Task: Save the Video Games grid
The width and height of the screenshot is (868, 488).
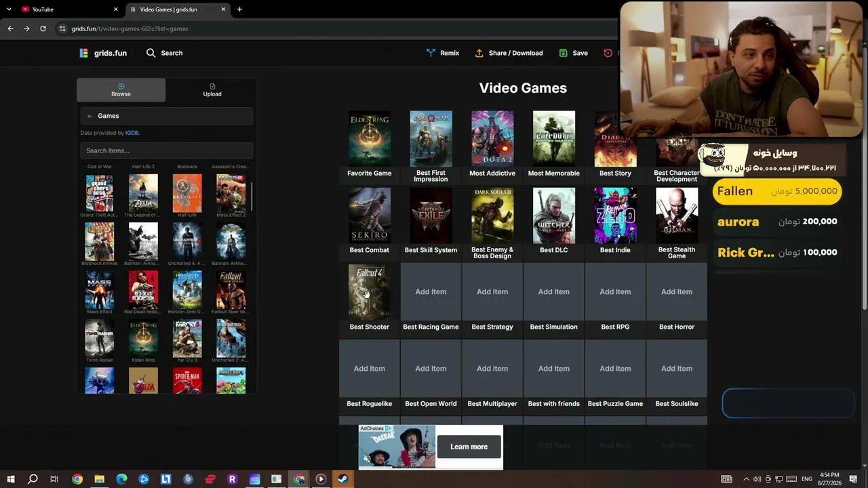Action: pyautogui.click(x=573, y=53)
